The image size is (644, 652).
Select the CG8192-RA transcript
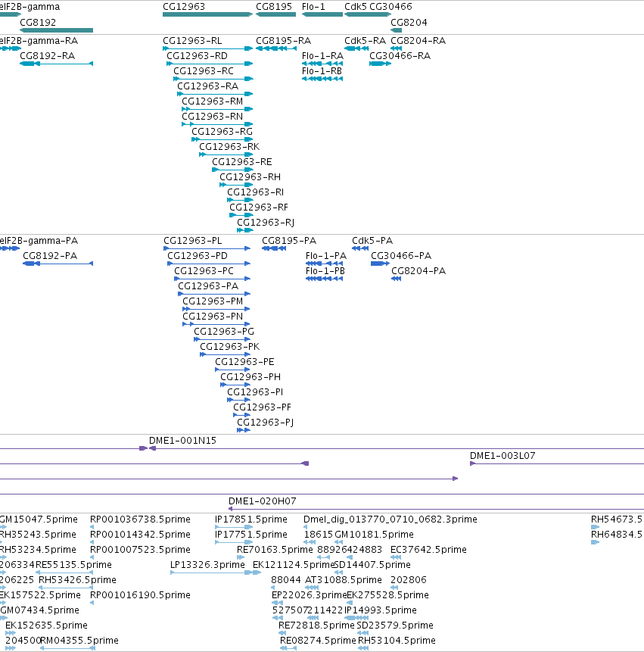click(57, 64)
